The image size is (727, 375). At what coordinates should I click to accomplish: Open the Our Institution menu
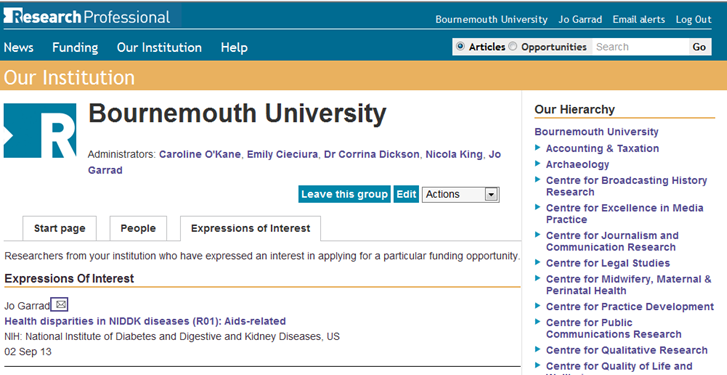[x=159, y=47]
